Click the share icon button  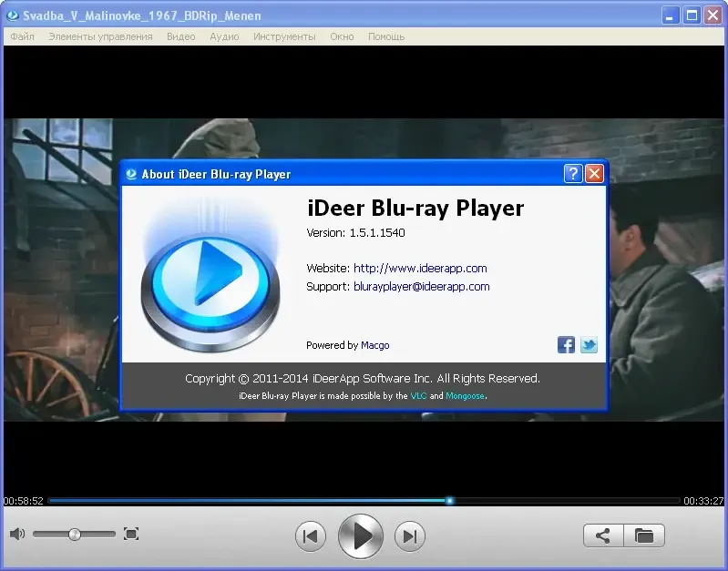603,535
